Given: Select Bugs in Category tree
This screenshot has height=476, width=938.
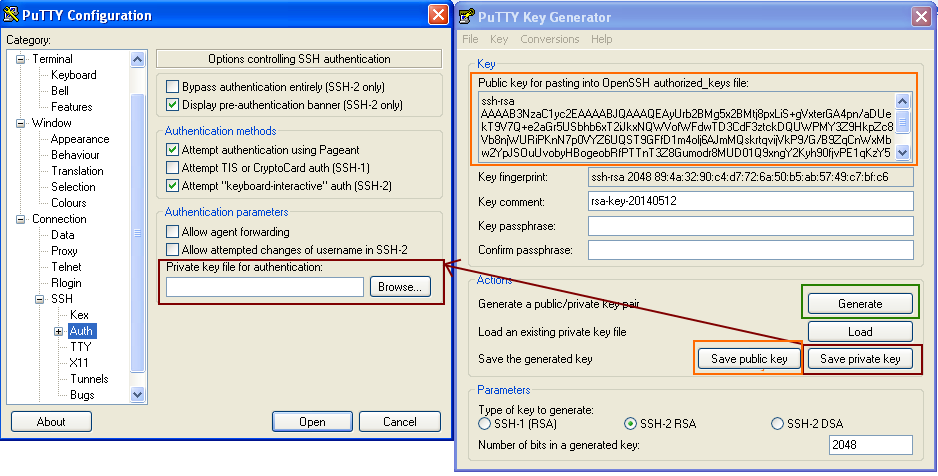Looking at the screenshot, I should click(x=82, y=395).
